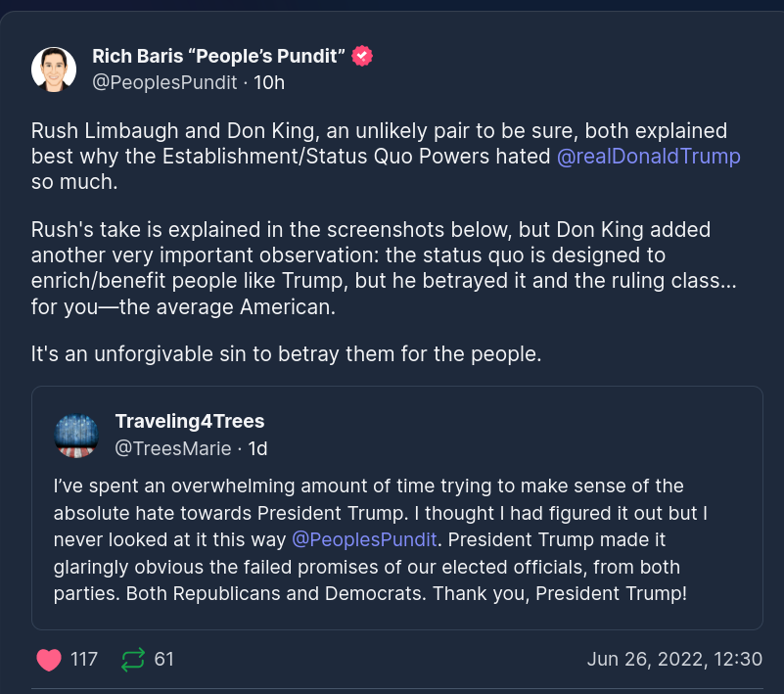Open the Rich Baris "People's Pundit" display name
784x694 pixels.
click(x=218, y=57)
